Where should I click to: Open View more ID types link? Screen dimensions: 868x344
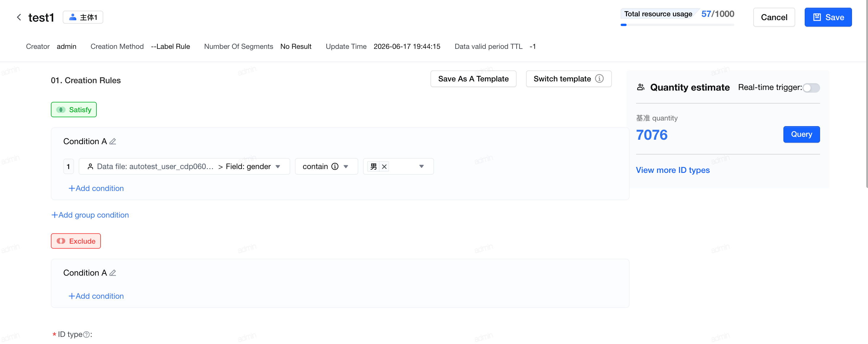pyautogui.click(x=672, y=170)
